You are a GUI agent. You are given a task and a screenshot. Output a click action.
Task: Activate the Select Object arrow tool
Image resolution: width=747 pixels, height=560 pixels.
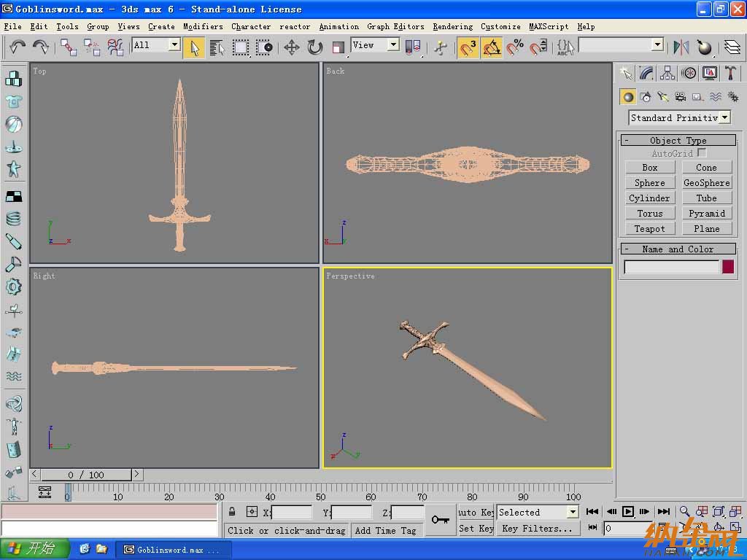pos(194,47)
